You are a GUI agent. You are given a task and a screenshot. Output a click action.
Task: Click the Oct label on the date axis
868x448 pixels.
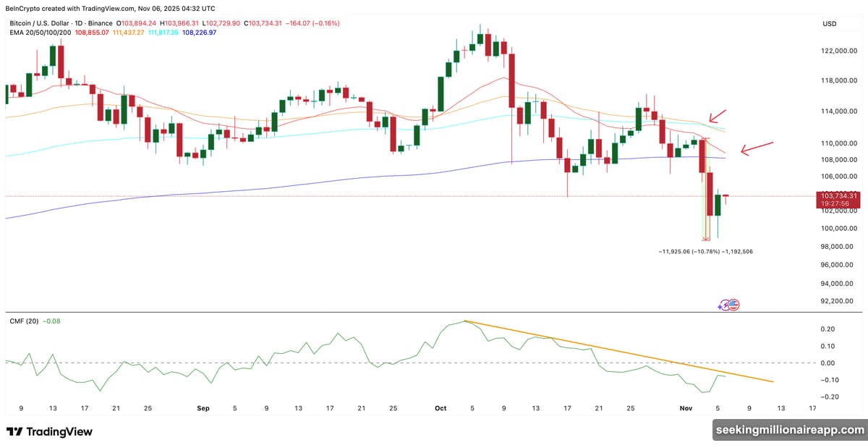pyautogui.click(x=440, y=408)
